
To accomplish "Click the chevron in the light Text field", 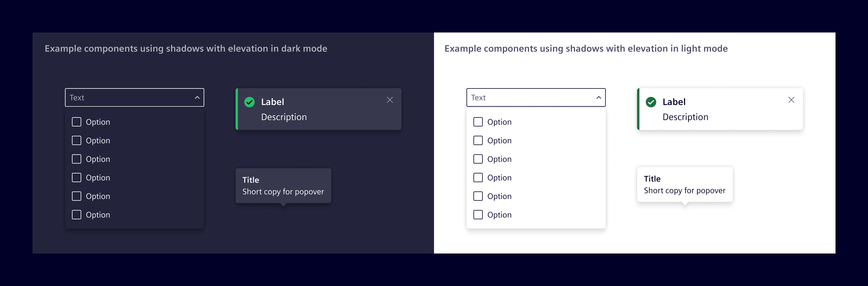I will click(598, 97).
